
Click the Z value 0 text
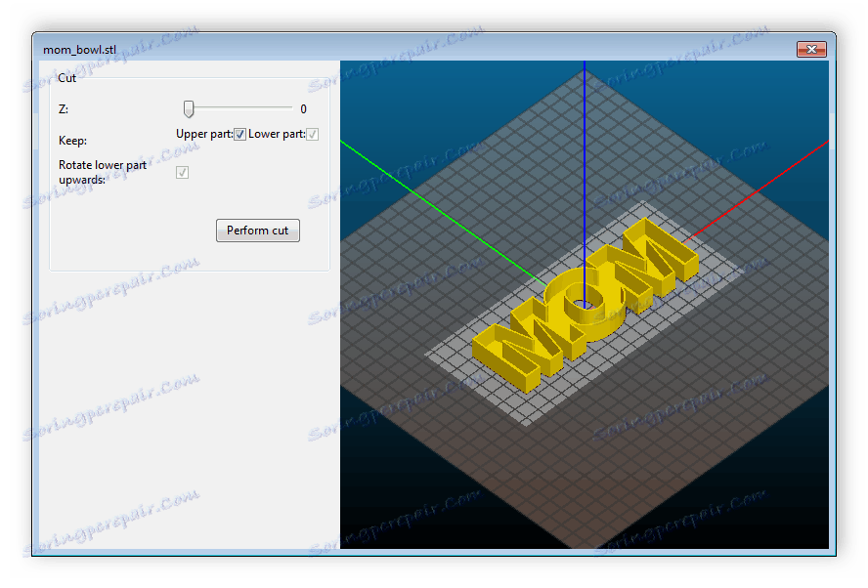303,109
